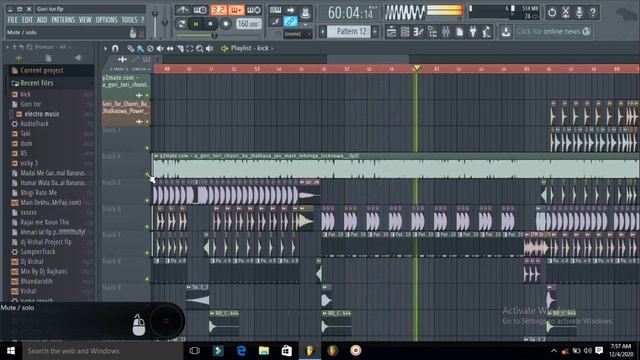
Task: Open the FILE menu
Action: point(13,20)
